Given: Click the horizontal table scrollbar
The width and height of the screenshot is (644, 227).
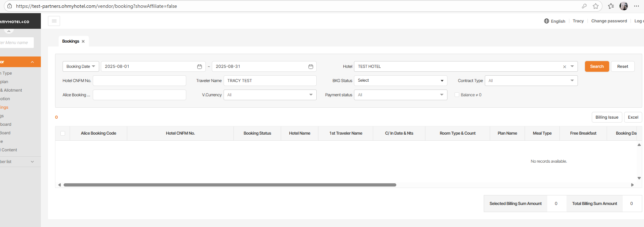Looking at the screenshot, I should (230, 185).
